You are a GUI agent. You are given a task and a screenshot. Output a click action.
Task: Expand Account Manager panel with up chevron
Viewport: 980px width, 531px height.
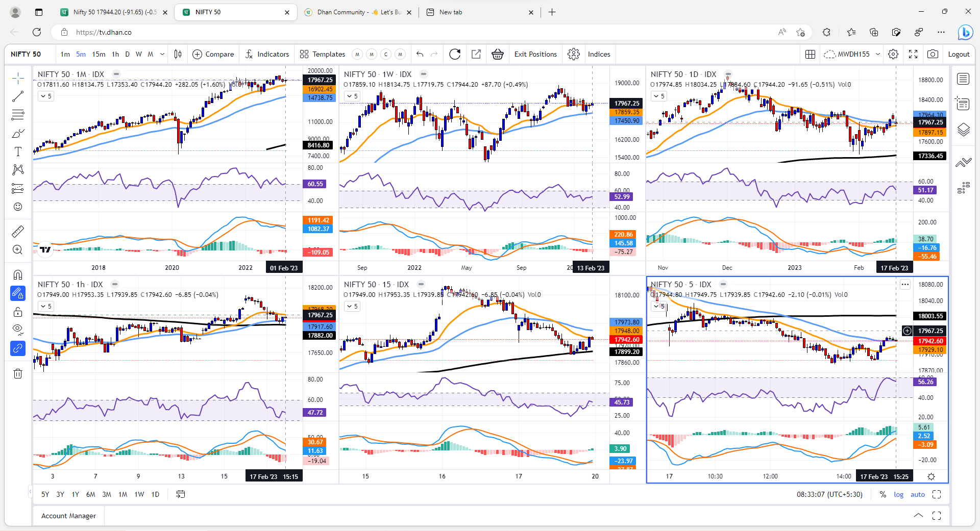tap(918, 516)
